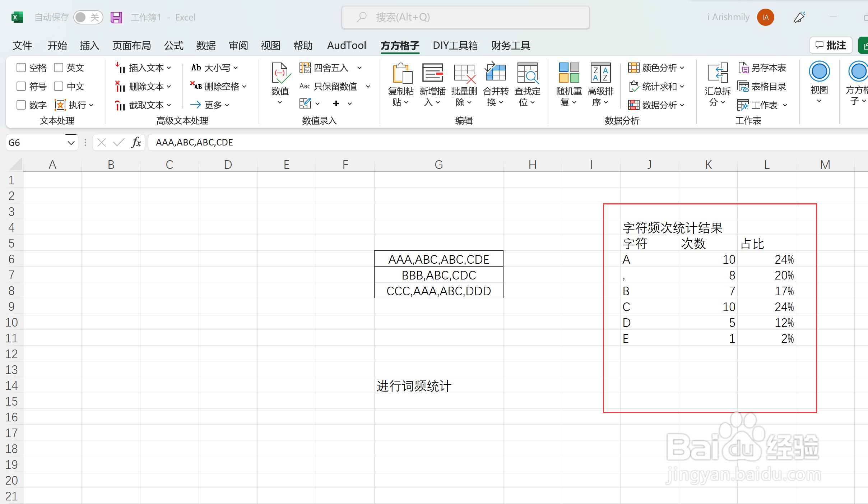The height and width of the screenshot is (504, 868).
Task: Switch to the DIY工具箱 ribbon tab
Action: [455, 46]
